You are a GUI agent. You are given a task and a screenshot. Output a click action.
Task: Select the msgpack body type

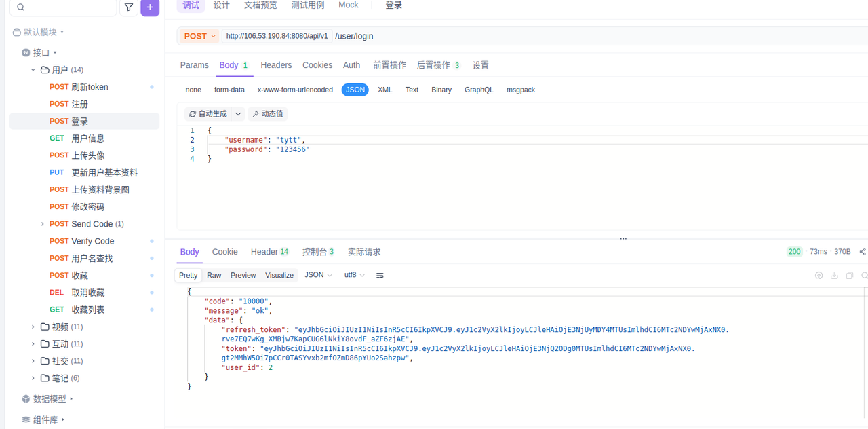521,90
